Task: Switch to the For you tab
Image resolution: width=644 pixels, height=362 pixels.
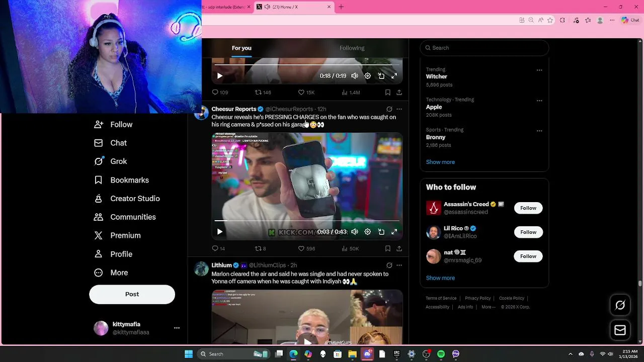Action: coord(242,48)
